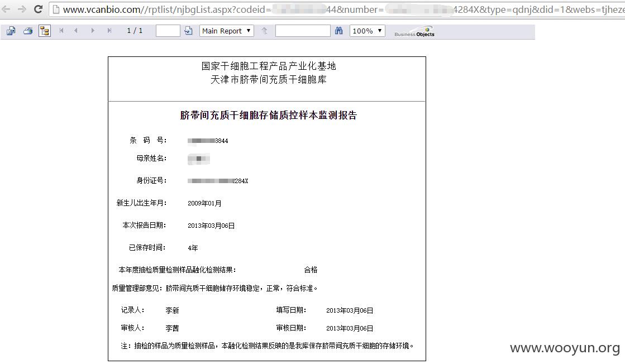Click the Business Objects logo
Image resolution: width=625 pixels, height=364 pixels.
(414, 32)
